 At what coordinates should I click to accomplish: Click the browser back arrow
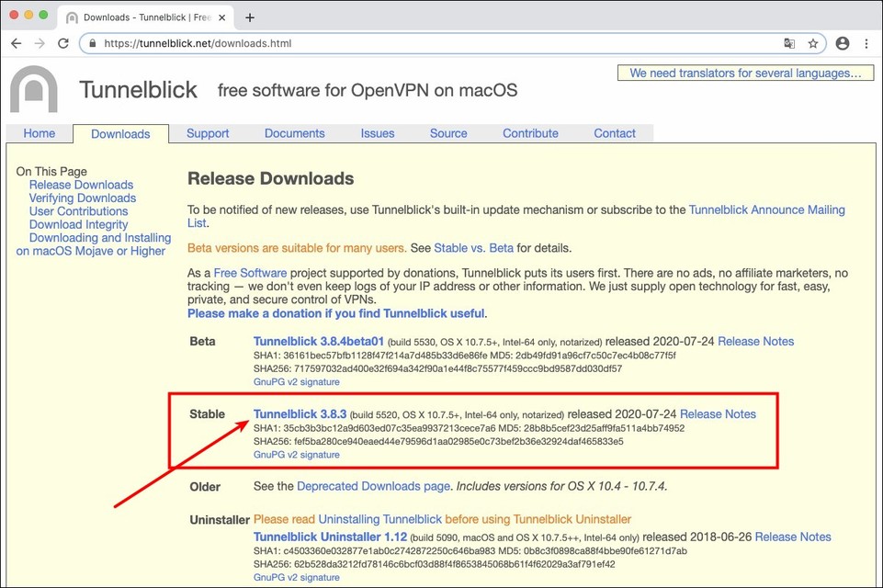click(17, 43)
